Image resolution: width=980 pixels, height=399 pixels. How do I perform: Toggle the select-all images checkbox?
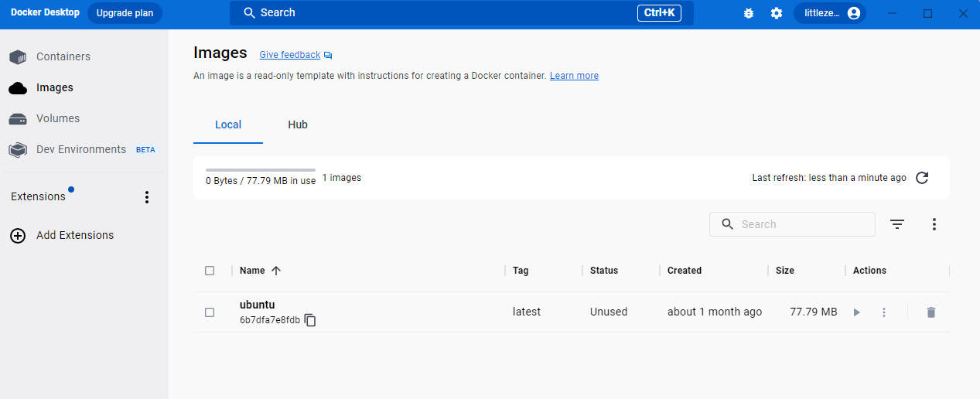click(210, 271)
